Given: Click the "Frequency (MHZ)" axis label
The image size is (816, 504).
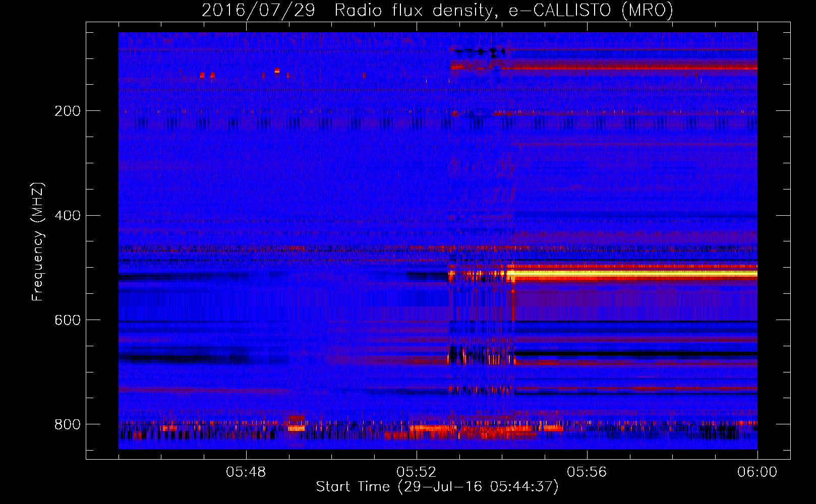Looking at the screenshot, I should coord(38,241).
